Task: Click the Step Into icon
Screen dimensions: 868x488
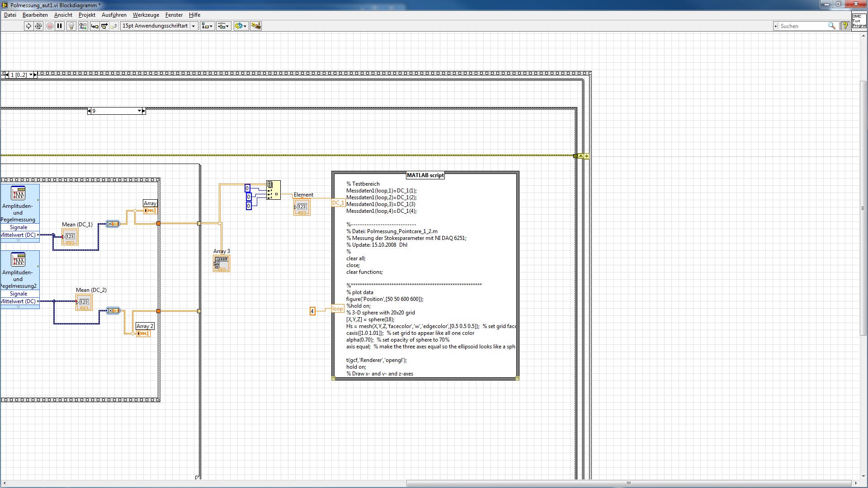Action: [94, 26]
